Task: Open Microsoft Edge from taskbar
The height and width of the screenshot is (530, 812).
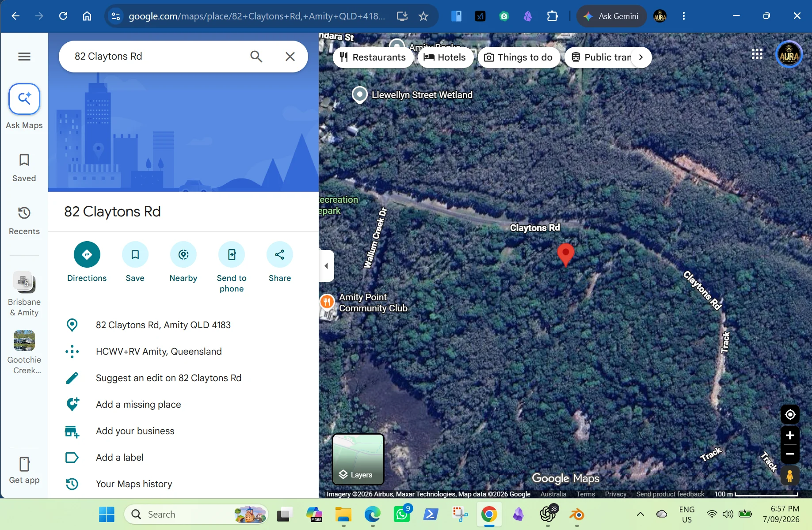Action: (372, 515)
